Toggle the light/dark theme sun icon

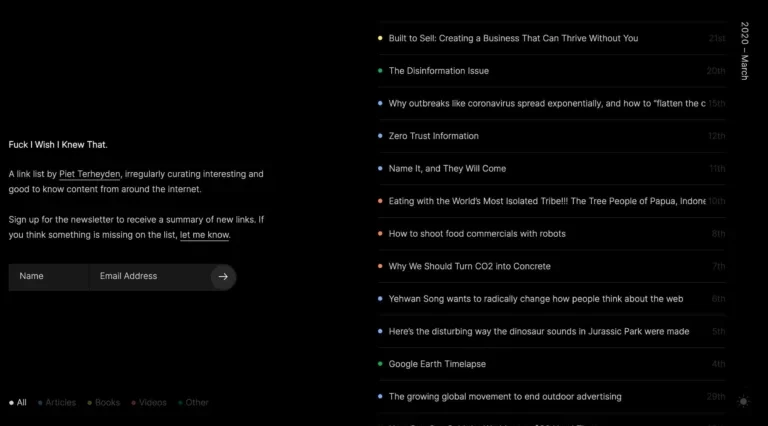(742, 402)
